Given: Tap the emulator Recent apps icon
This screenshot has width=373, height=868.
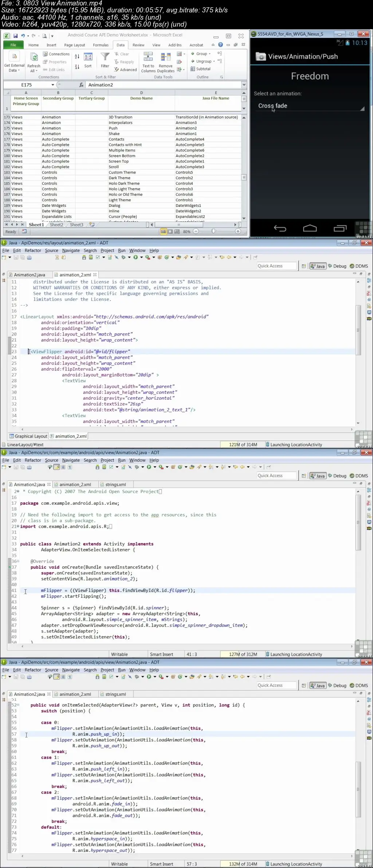Looking at the screenshot, I should pyautogui.click(x=340, y=228).
